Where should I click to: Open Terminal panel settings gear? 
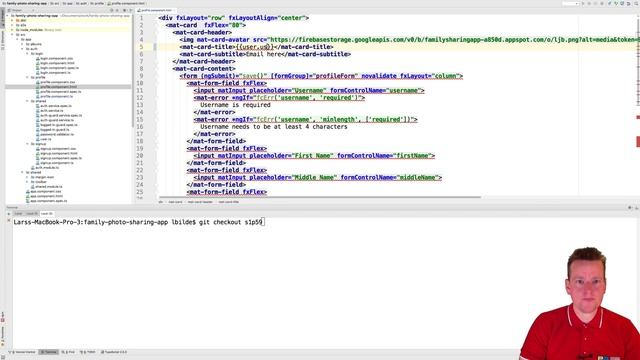point(630,208)
